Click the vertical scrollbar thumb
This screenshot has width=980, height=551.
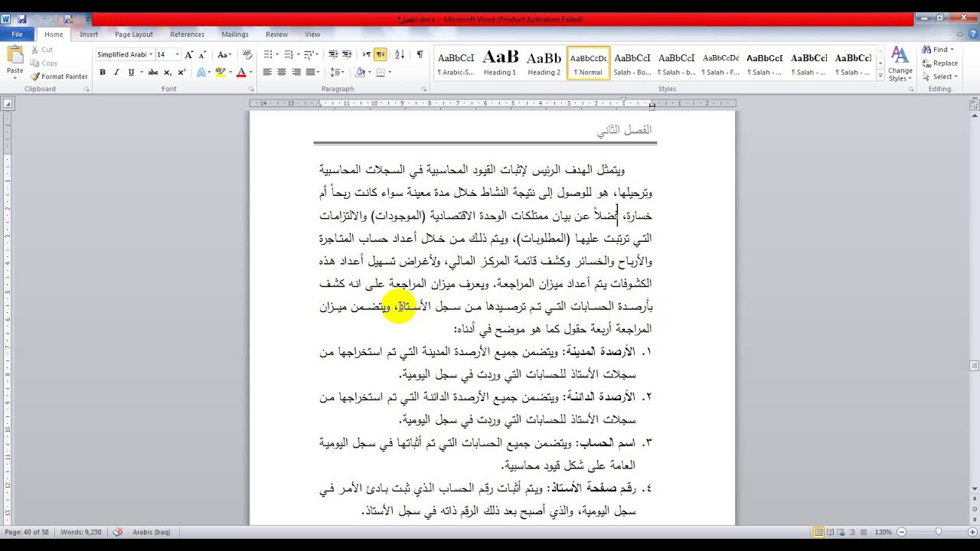click(975, 366)
